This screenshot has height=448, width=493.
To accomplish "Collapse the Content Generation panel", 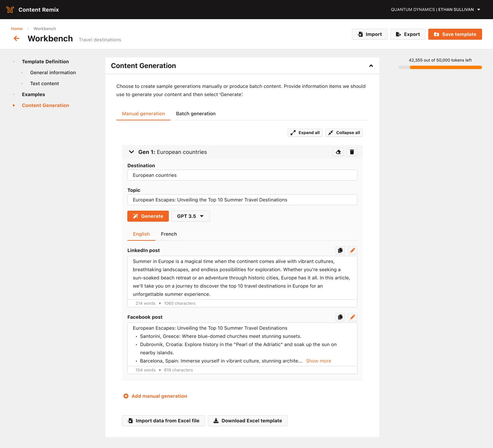I will click(x=371, y=66).
